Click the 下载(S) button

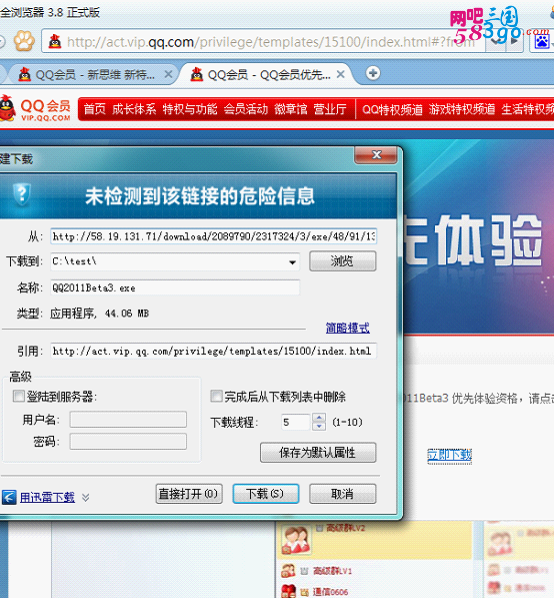pos(266,494)
